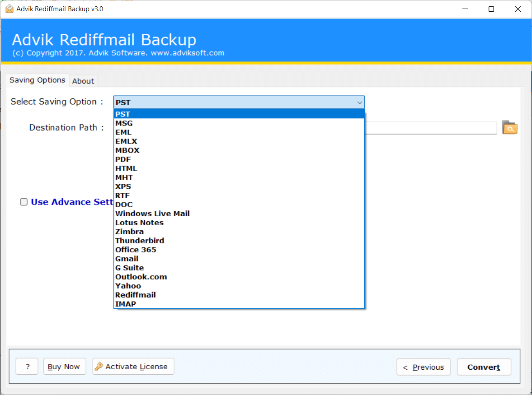Pick Yahoo from saving options

tap(239, 286)
